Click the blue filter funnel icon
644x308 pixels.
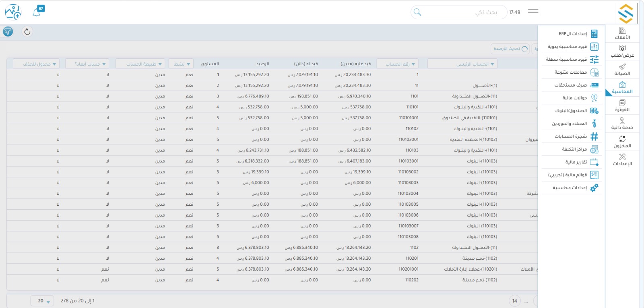(8, 31)
